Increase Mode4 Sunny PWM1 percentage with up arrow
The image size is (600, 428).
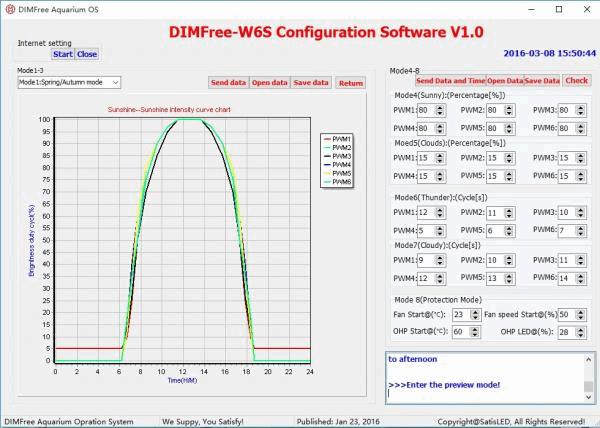(x=440, y=107)
